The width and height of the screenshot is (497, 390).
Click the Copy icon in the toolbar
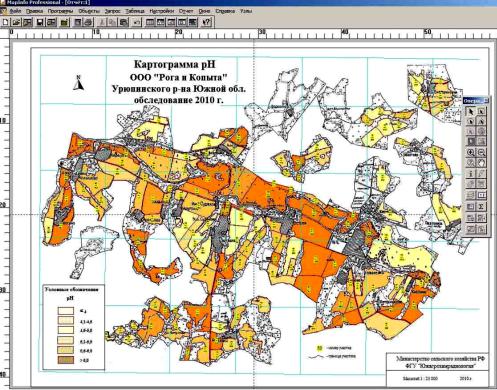(112, 22)
